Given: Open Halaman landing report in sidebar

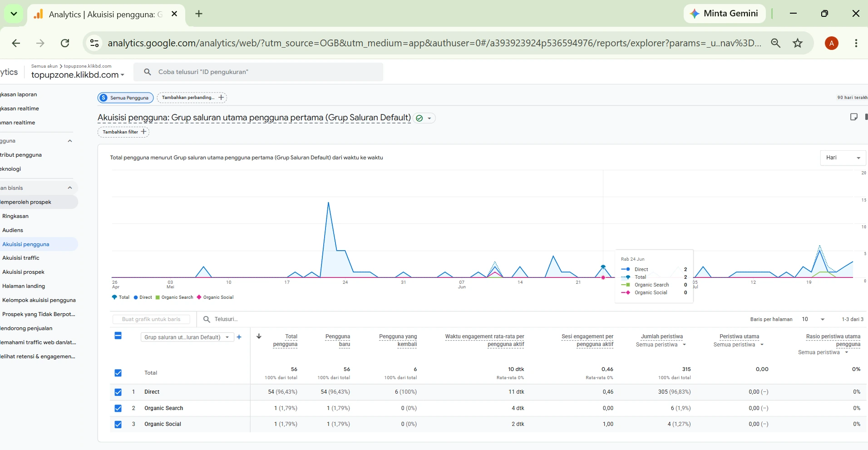Looking at the screenshot, I should click(x=24, y=286).
